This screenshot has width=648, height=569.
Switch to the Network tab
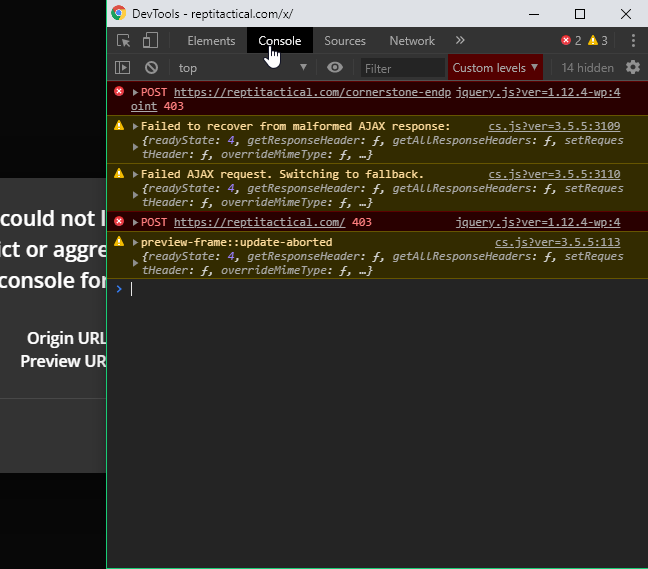[x=412, y=41]
